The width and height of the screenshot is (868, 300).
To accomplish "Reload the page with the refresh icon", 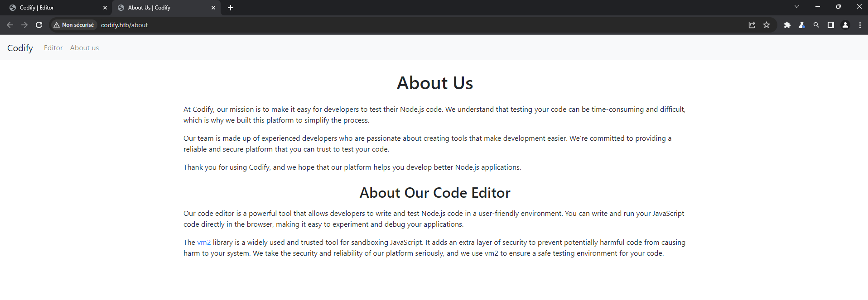I will (39, 25).
